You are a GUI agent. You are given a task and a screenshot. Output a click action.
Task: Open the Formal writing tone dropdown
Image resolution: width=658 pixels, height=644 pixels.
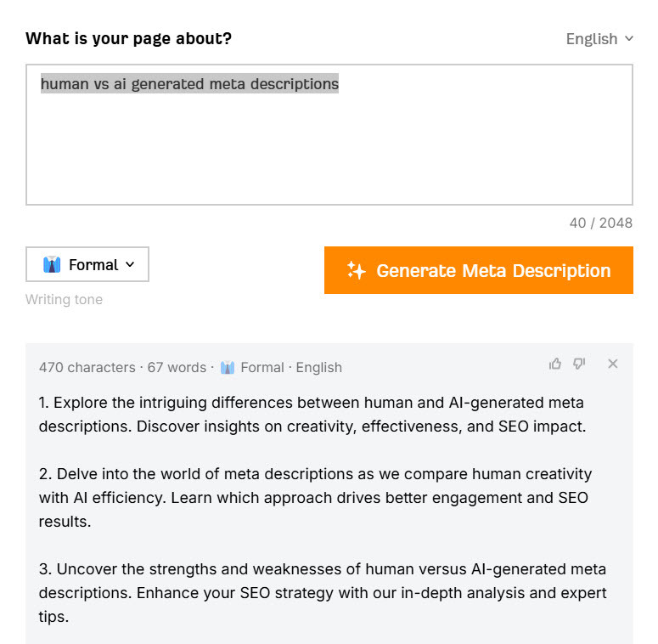tap(87, 265)
